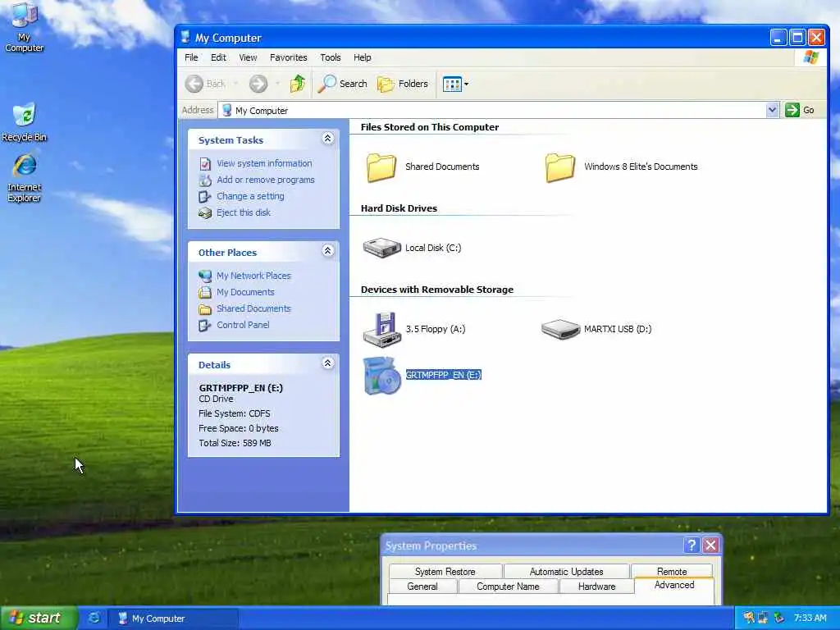Open the Favorites menu

click(x=288, y=57)
